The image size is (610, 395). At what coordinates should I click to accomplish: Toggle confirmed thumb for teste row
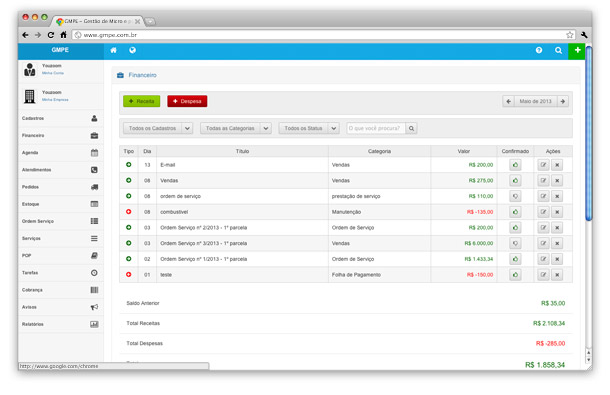(515, 275)
